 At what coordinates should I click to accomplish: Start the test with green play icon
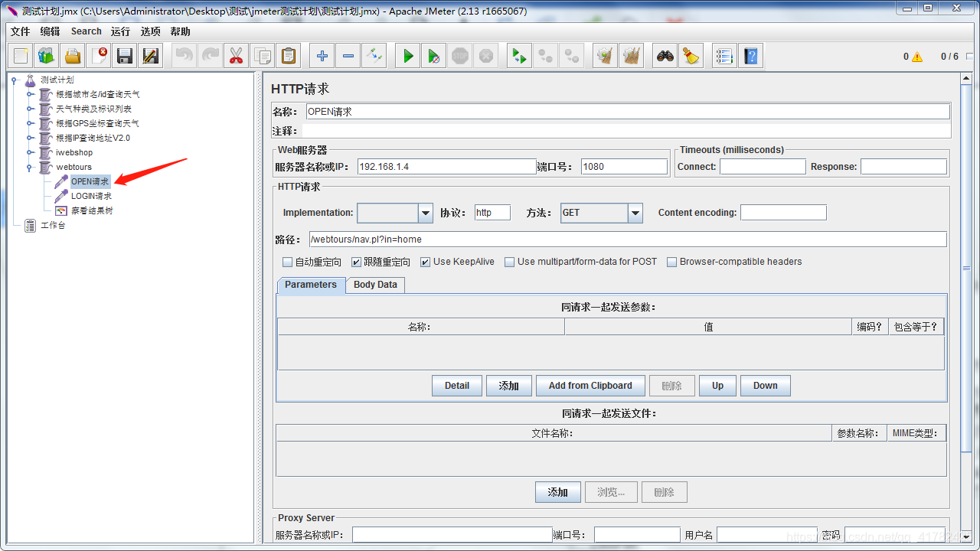point(408,56)
